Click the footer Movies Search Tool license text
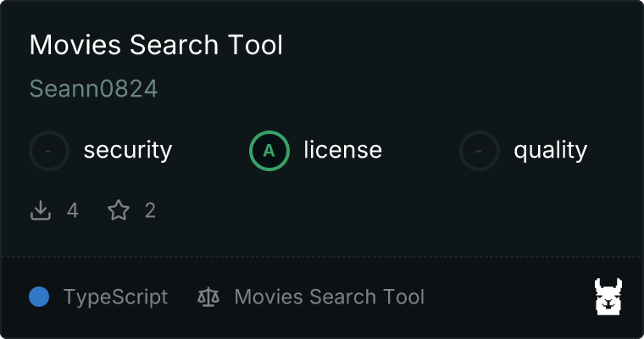 pos(329,297)
